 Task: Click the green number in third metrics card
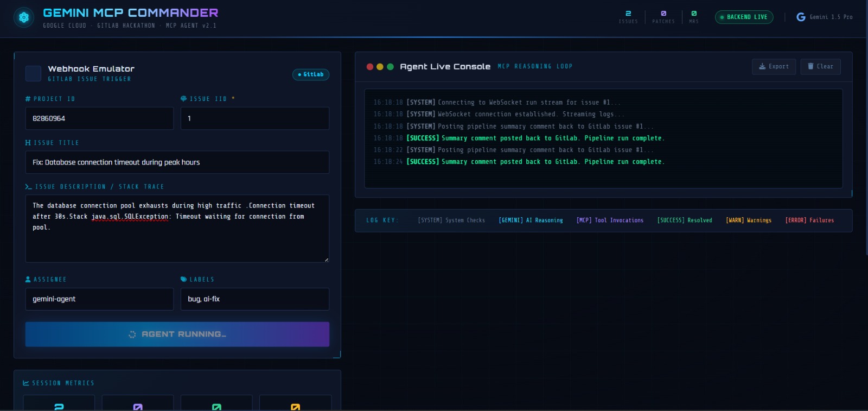216,407
